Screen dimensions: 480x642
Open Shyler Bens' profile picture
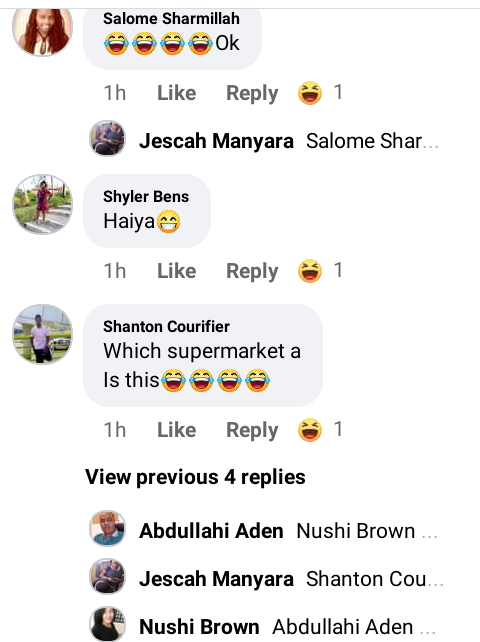click(x=42, y=204)
